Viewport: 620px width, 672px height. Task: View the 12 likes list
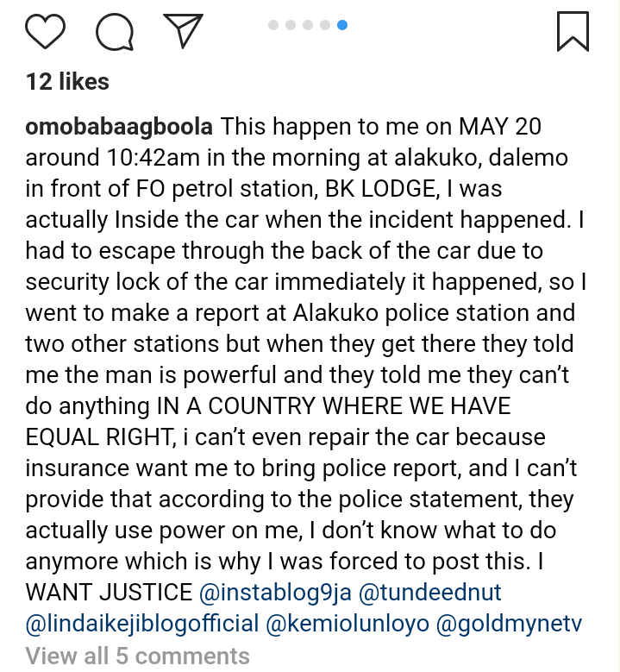[x=67, y=82]
